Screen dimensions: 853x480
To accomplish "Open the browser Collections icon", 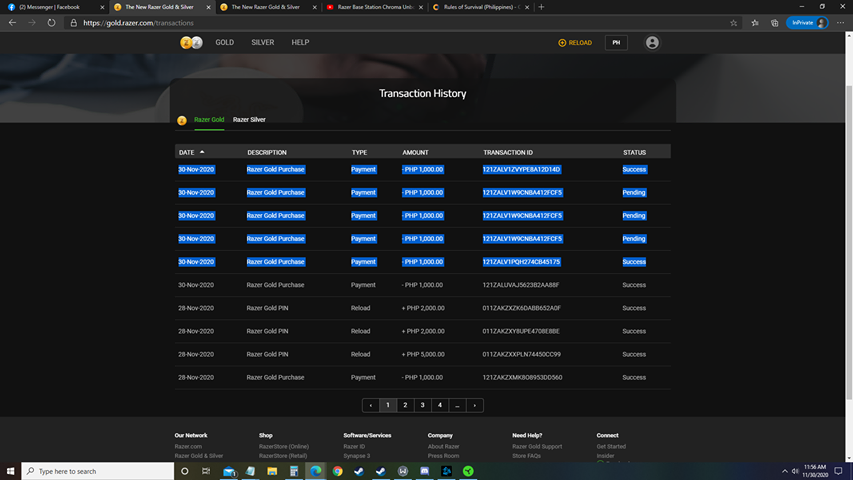I will tap(774, 23).
